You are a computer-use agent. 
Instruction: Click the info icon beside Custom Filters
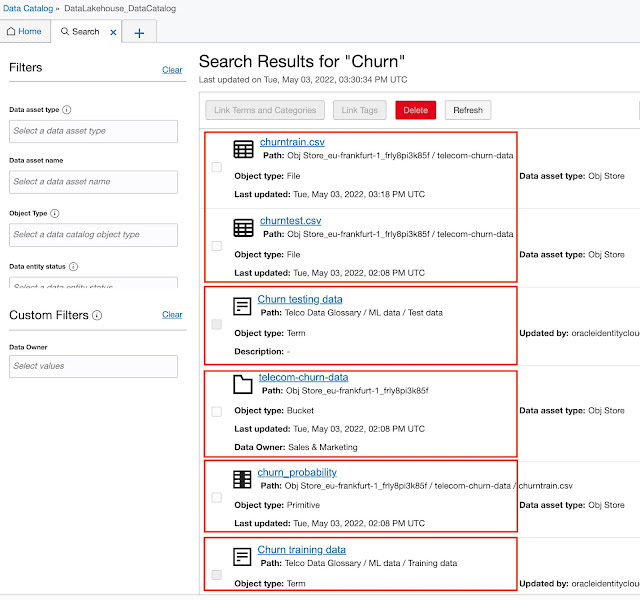point(97,315)
